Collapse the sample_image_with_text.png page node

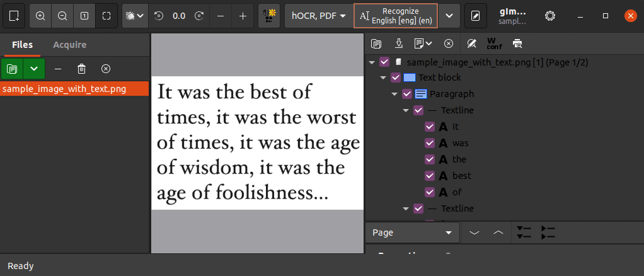pos(372,62)
